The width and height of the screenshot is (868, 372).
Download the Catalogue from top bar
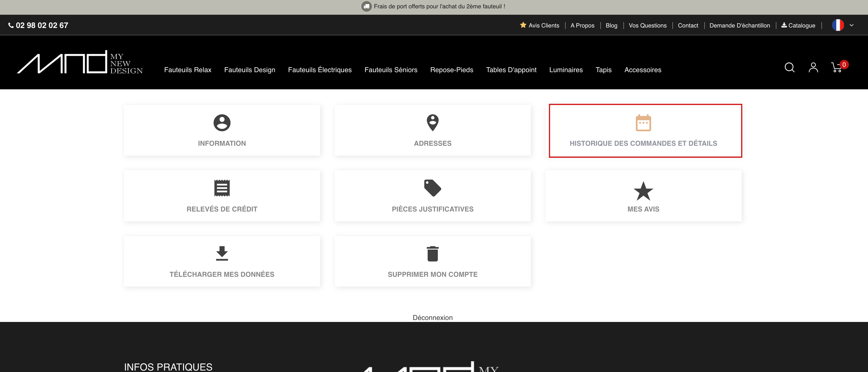click(x=798, y=25)
